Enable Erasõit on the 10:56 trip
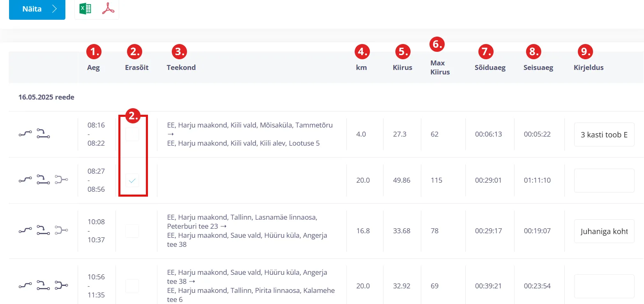The width and height of the screenshot is (644, 304). (x=132, y=286)
